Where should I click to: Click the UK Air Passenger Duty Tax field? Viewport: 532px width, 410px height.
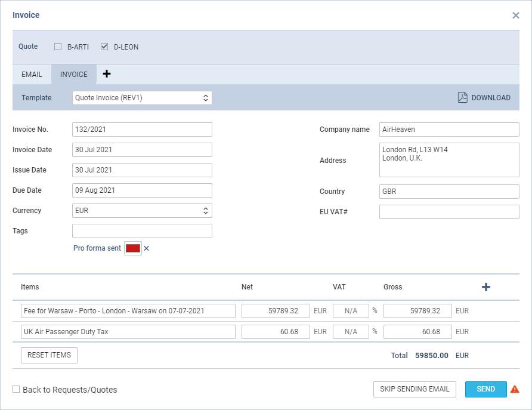tap(128, 332)
